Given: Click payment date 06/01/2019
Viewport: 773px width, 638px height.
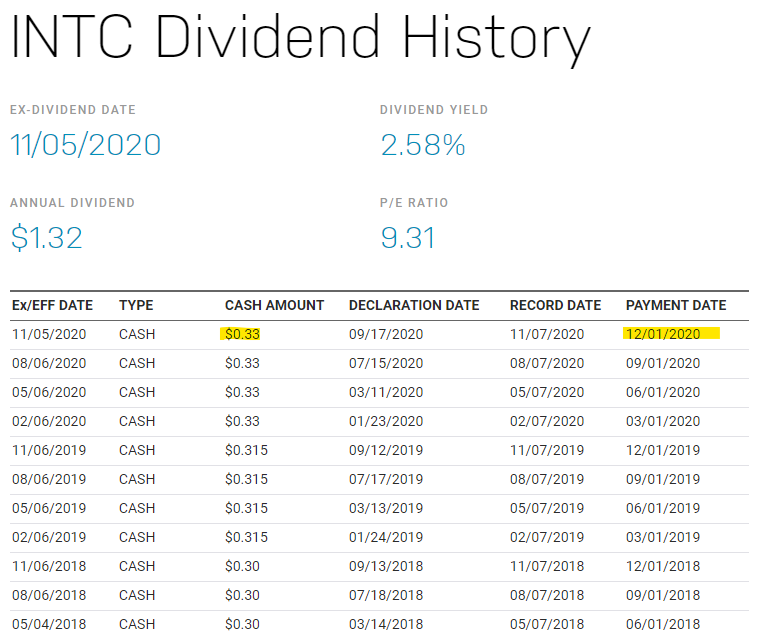Looking at the screenshot, I should pyautogui.click(x=663, y=508).
